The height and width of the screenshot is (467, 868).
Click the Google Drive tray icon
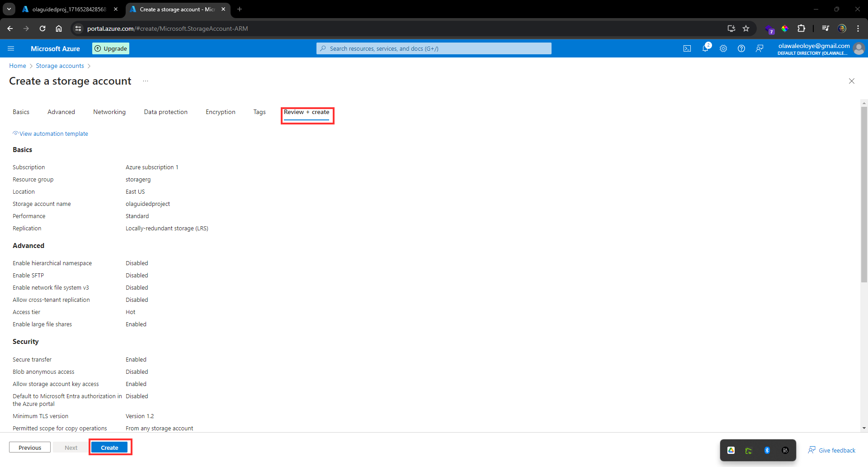[x=731, y=450]
